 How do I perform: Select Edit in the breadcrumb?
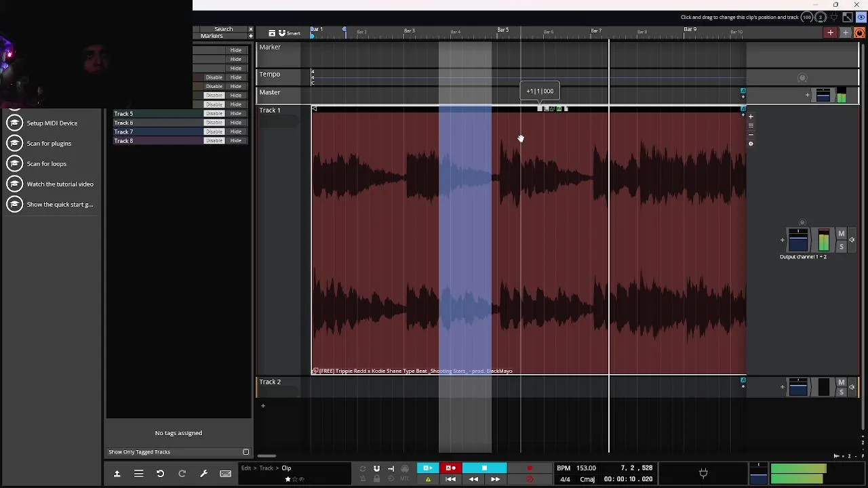click(246, 468)
